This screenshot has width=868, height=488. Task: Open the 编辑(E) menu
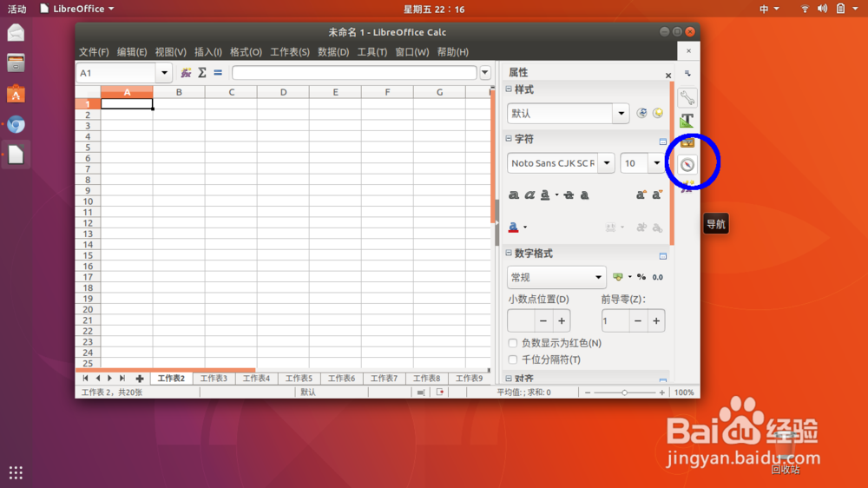(x=132, y=52)
